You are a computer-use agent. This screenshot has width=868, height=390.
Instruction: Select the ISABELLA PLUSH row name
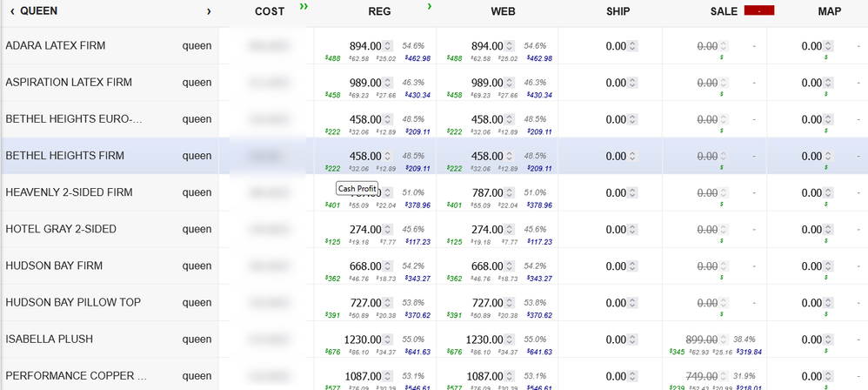pyautogui.click(x=50, y=339)
